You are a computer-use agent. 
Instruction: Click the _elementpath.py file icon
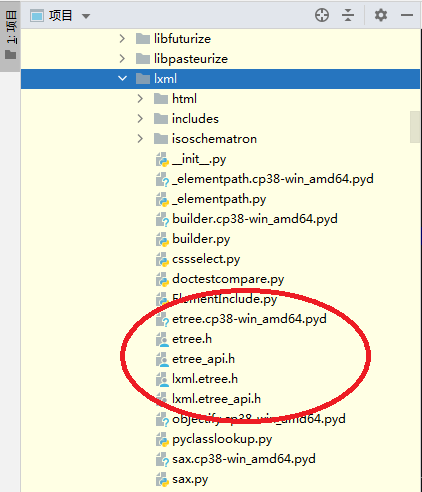pyautogui.click(x=162, y=199)
